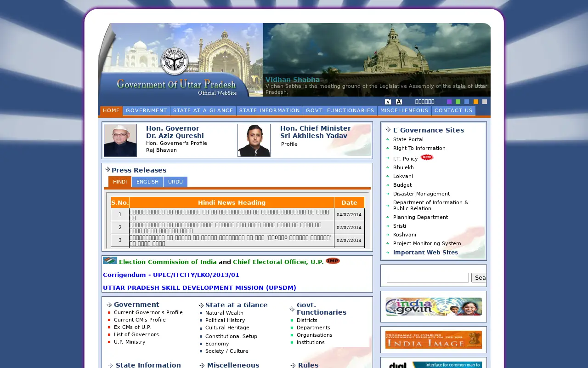This screenshot has width=588, height=368.
Task: Open the STATE AT A GLANCE menu
Action: pos(203,111)
